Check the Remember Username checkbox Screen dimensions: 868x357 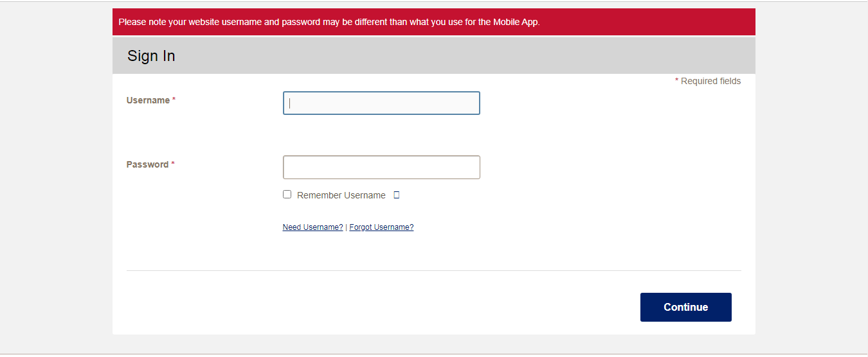287,195
